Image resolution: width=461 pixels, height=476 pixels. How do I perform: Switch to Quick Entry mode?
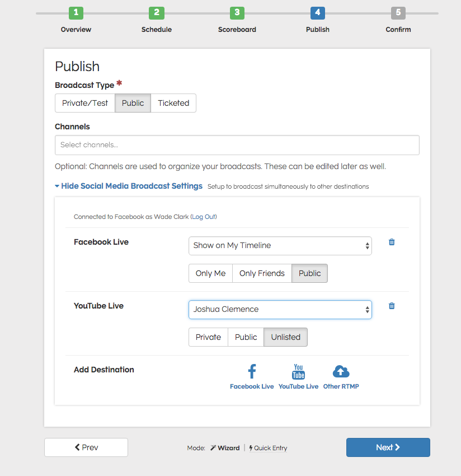(269, 448)
